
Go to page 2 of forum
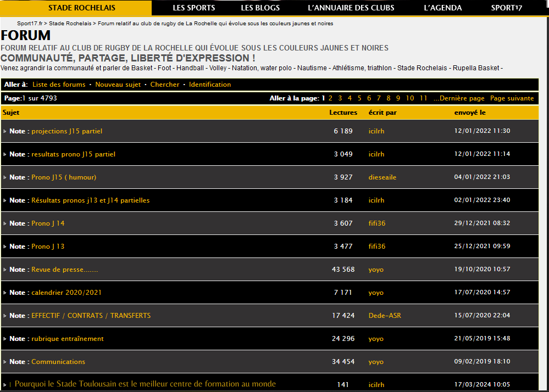coord(330,98)
